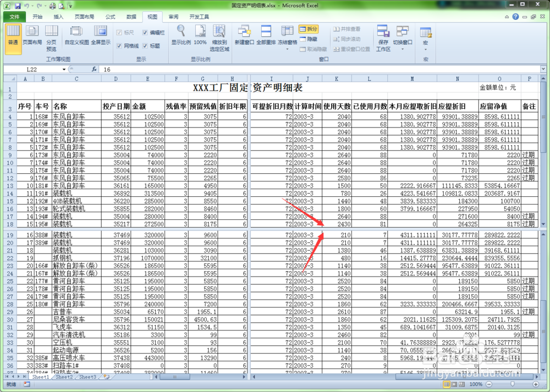Switch to Review (审阅) ribbon tab
Image resolution: width=550 pixels, height=392 pixels.
(x=173, y=16)
